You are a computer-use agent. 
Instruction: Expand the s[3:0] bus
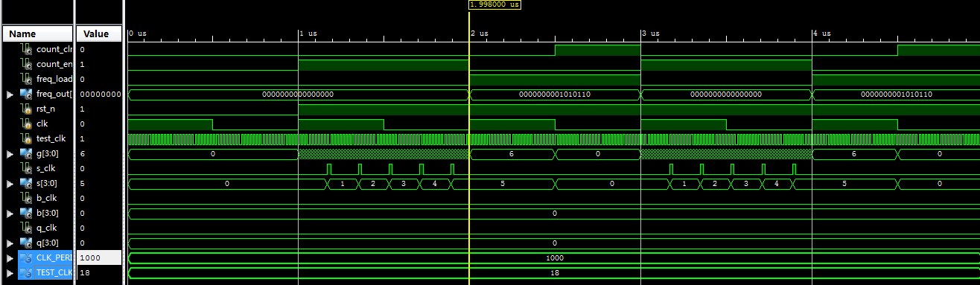pyautogui.click(x=10, y=184)
